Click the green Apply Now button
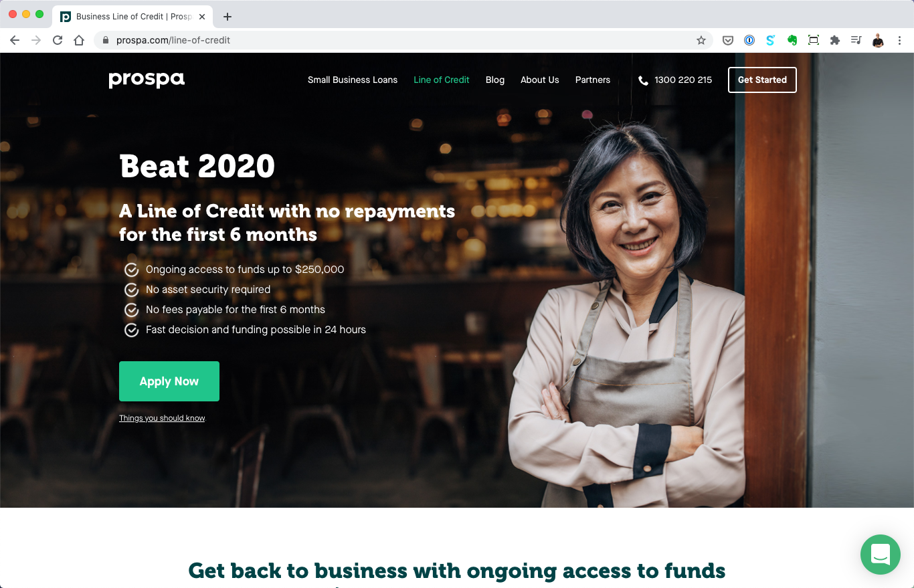The height and width of the screenshot is (588, 914). pyautogui.click(x=169, y=381)
